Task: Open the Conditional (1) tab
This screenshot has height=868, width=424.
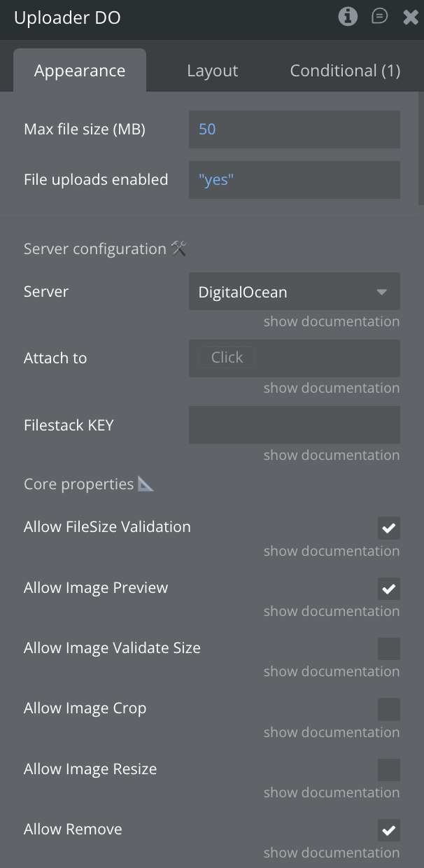Action: pyautogui.click(x=345, y=71)
